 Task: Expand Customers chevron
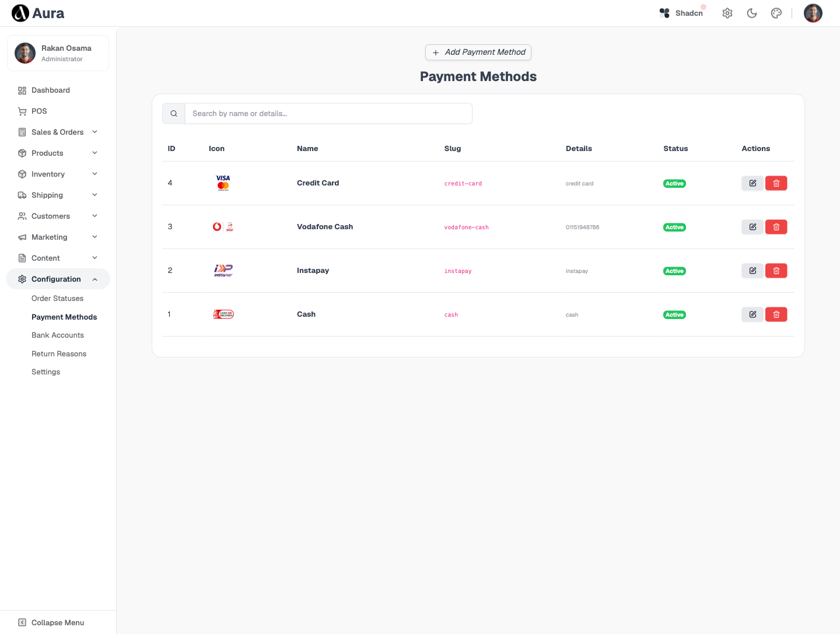pos(94,216)
